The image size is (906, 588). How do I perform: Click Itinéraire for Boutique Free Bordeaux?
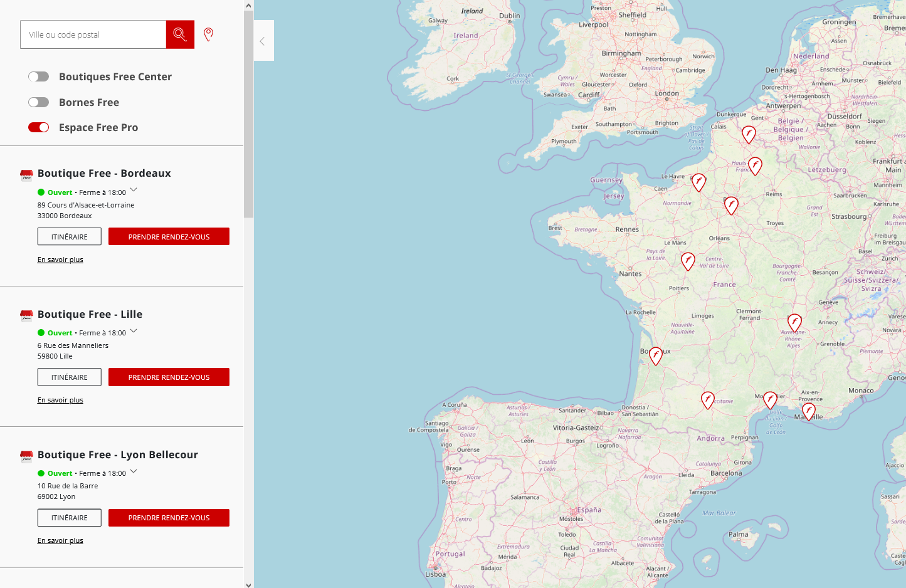tap(70, 237)
